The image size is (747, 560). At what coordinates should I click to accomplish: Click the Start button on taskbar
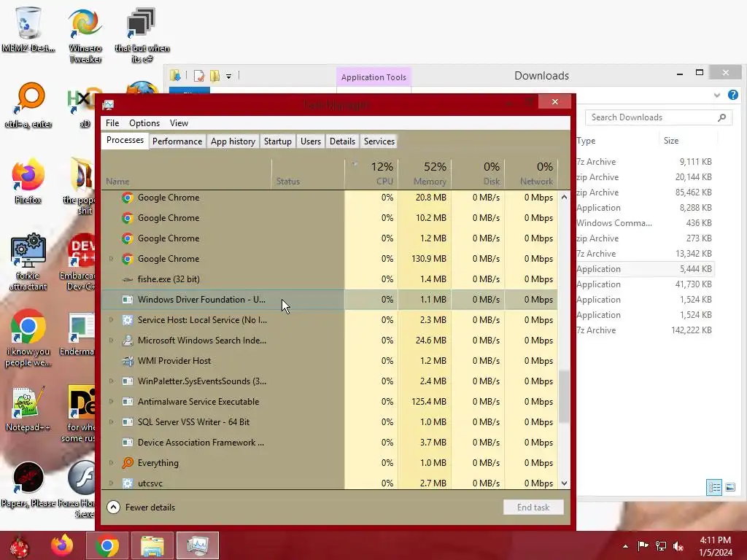[19, 546]
